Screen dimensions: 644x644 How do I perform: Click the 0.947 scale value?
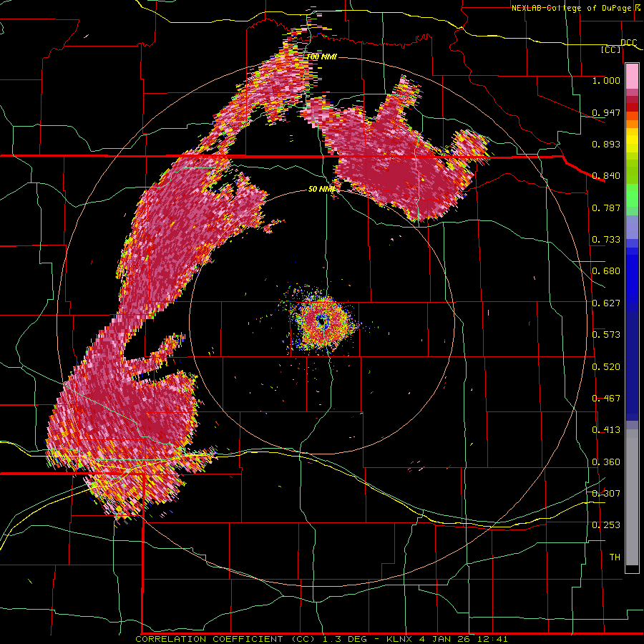tap(606, 112)
